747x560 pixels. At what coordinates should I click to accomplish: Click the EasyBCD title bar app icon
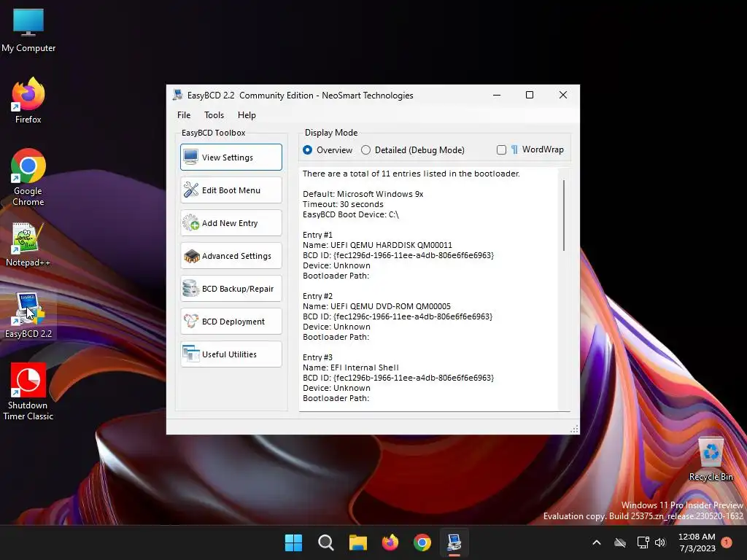click(178, 95)
